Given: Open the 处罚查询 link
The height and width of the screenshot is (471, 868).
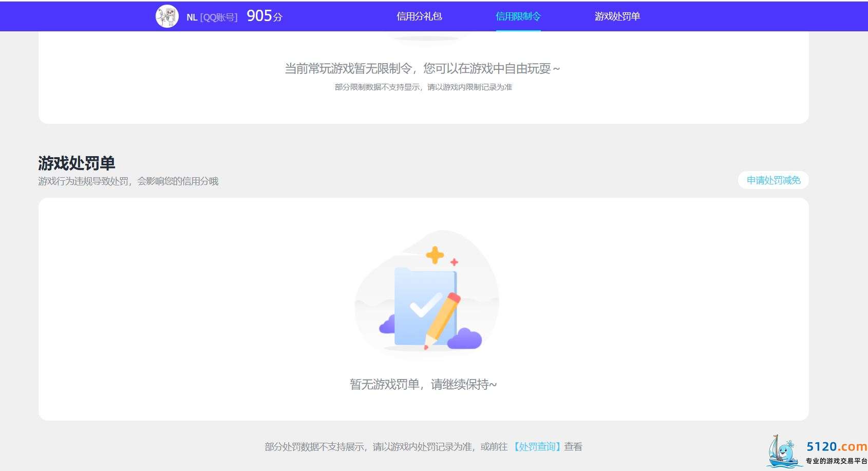Looking at the screenshot, I should [537, 447].
